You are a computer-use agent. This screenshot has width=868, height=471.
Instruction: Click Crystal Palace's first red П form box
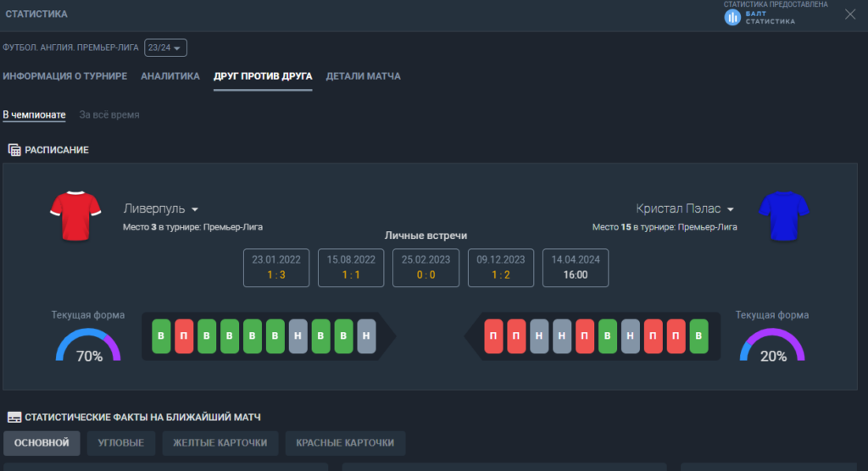click(493, 336)
